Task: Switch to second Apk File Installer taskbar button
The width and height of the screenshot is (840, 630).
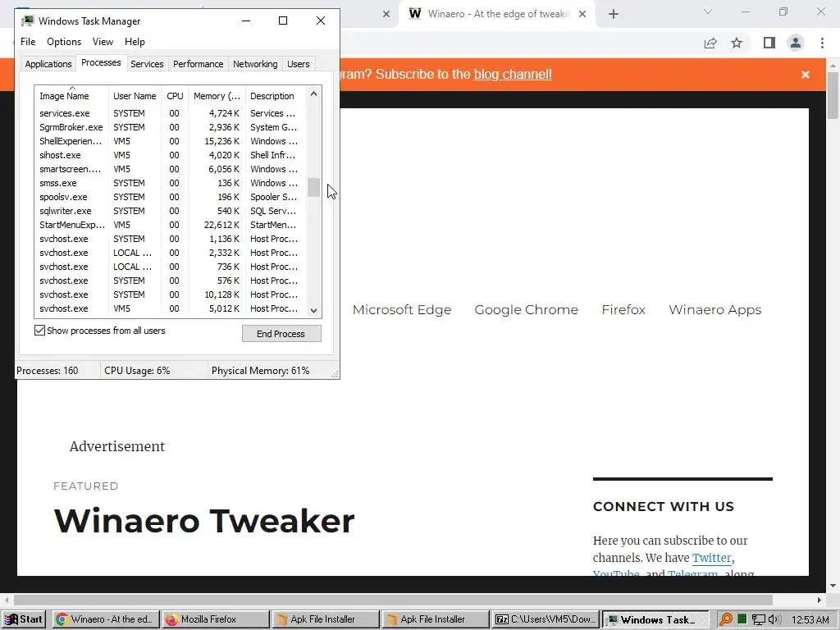Action: tap(436, 619)
